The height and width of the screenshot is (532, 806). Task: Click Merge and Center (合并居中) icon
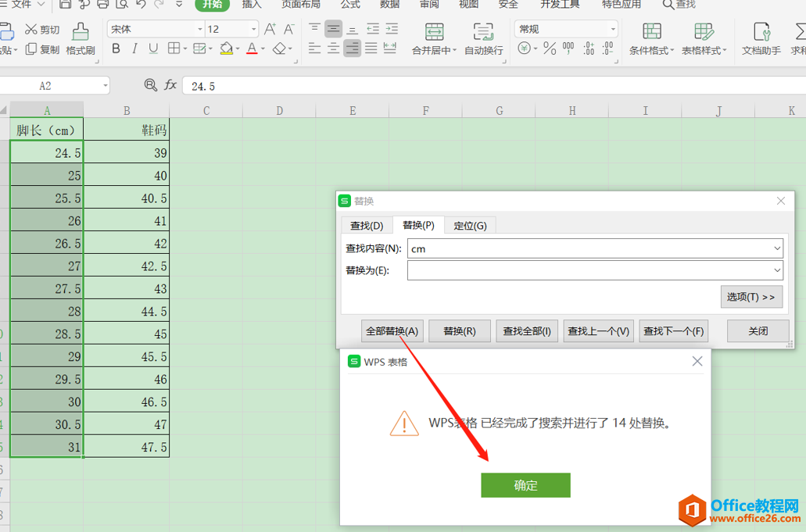coord(435,32)
